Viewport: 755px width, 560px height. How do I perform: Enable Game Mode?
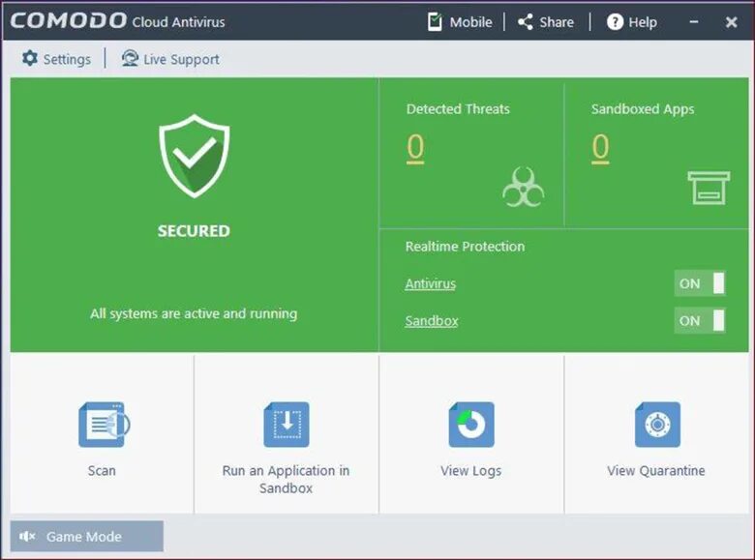click(87, 536)
